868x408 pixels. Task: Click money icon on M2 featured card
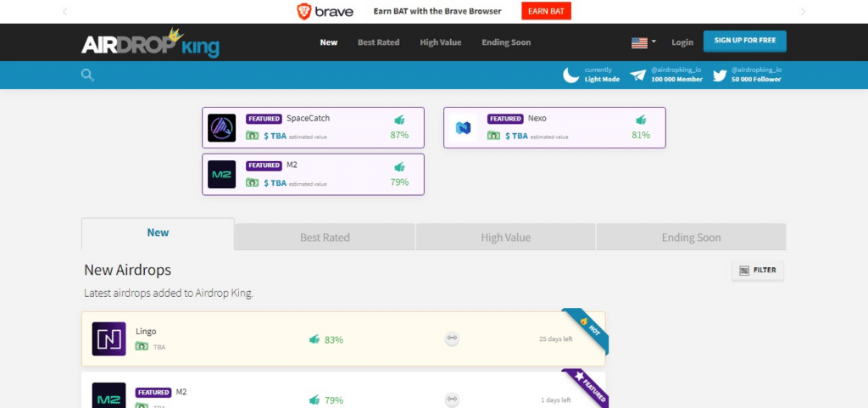pyautogui.click(x=252, y=182)
